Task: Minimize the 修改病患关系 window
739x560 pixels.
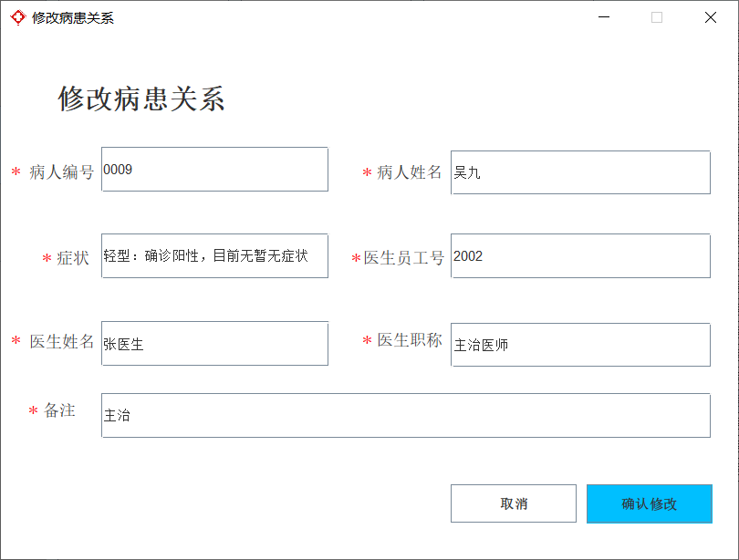Action: coord(604,17)
